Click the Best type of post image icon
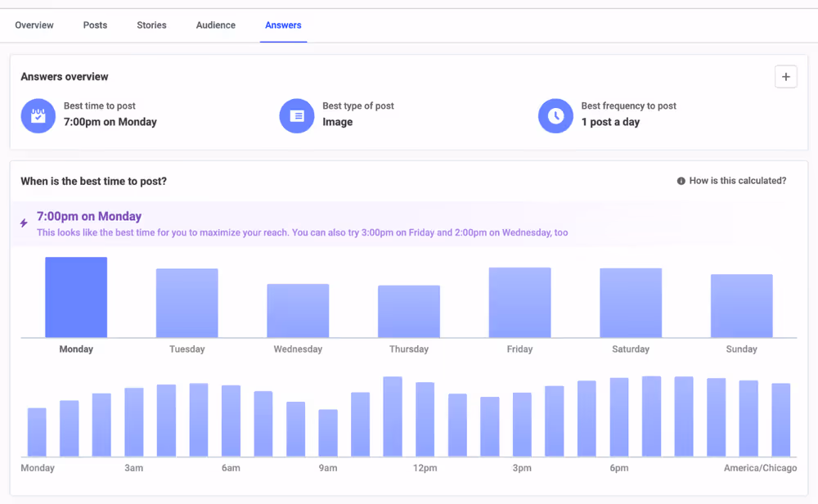 pyautogui.click(x=297, y=116)
